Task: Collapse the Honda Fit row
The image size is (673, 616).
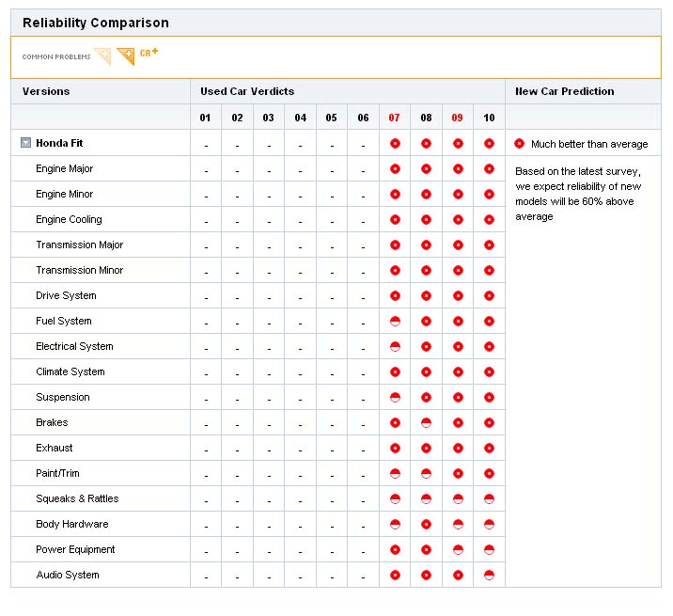Action: tap(25, 143)
